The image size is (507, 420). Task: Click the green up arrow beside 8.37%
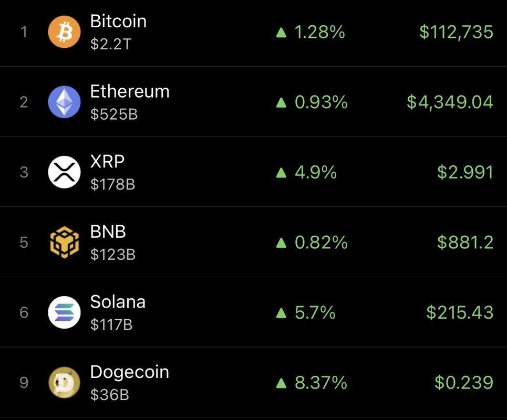281,383
